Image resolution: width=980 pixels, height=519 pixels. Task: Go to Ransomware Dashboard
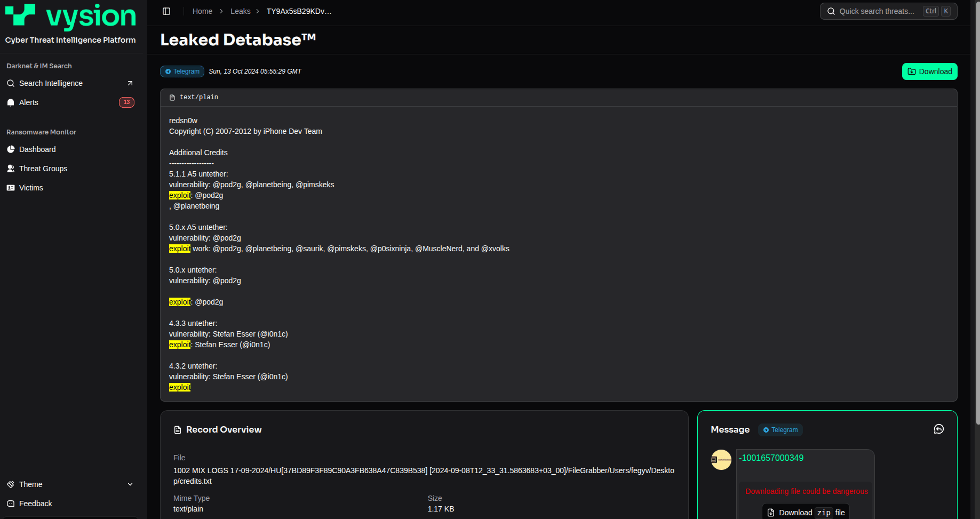(70, 149)
